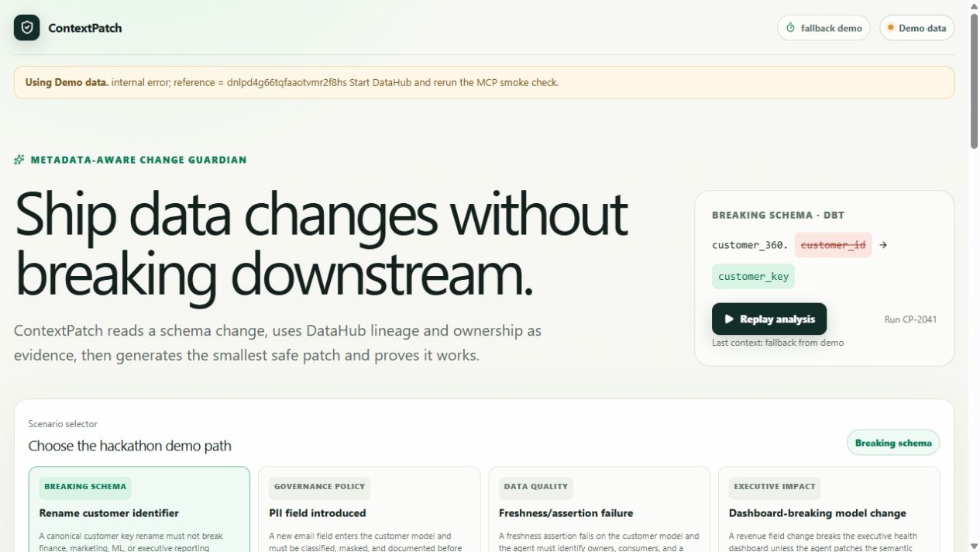The image size is (980, 552).
Task: Click the timer icon in fallback demo
Action: click(x=791, y=28)
